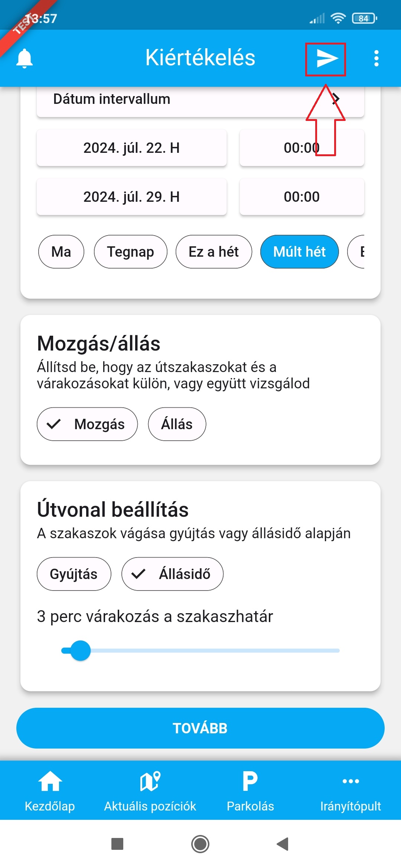
Task: Choose the Ez a hét preset
Action: [213, 251]
